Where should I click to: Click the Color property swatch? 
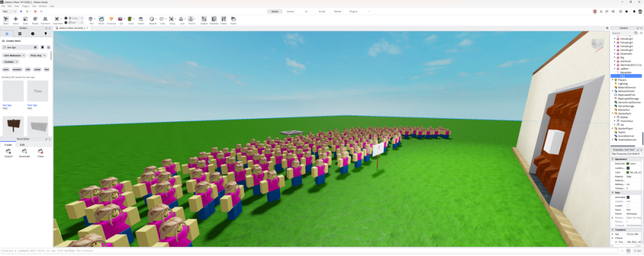click(x=628, y=172)
